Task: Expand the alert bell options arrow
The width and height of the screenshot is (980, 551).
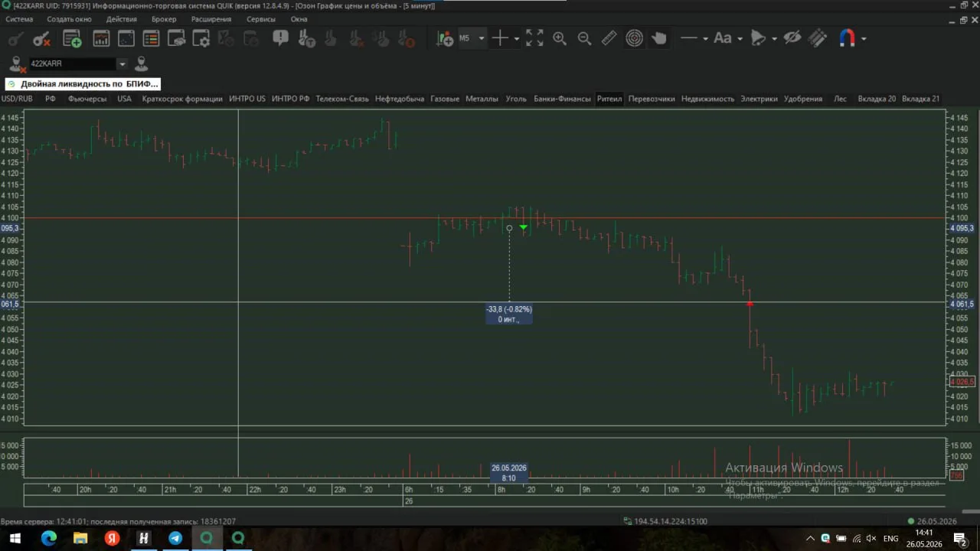Action: pos(774,38)
